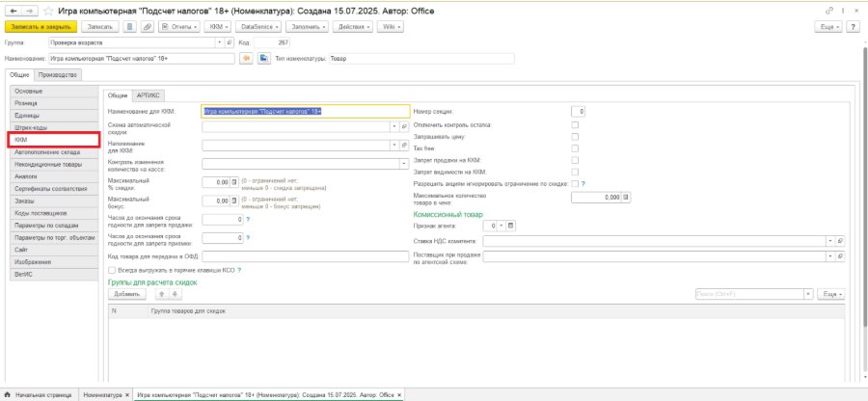Screen dimensions: 868x401
Task: Move discount group up with up arrow
Action: tap(162, 294)
